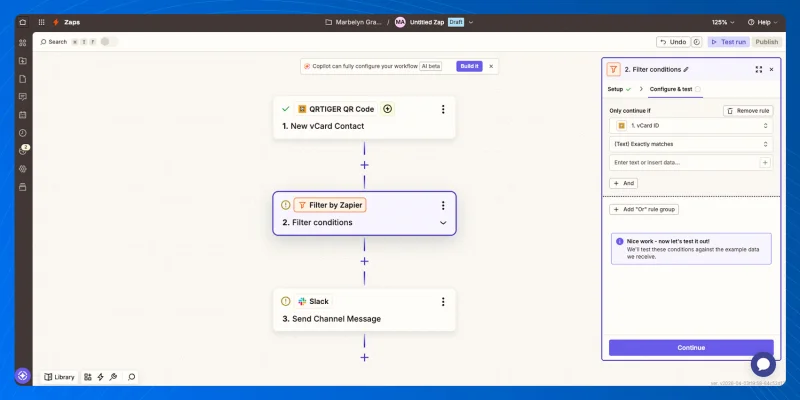This screenshot has width=800, height=400.
Task: Open sidebar icon with badge 2
Action: [22, 151]
